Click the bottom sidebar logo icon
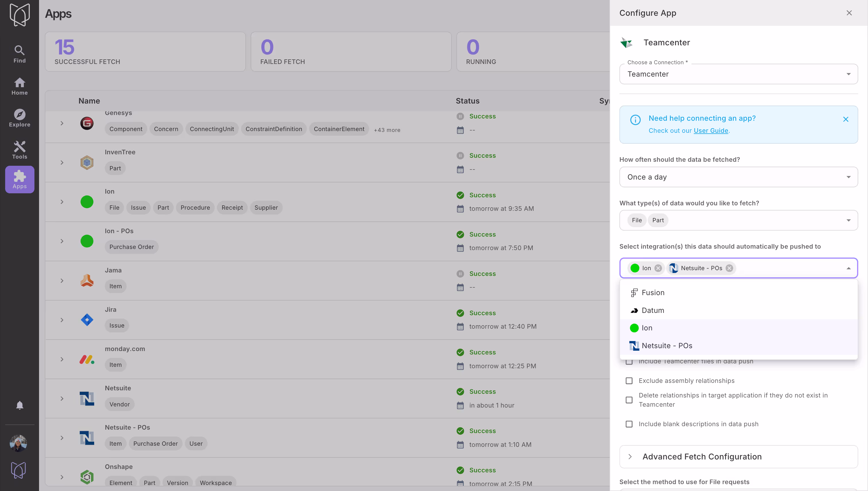This screenshot has width=868, height=491. tap(19, 470)
